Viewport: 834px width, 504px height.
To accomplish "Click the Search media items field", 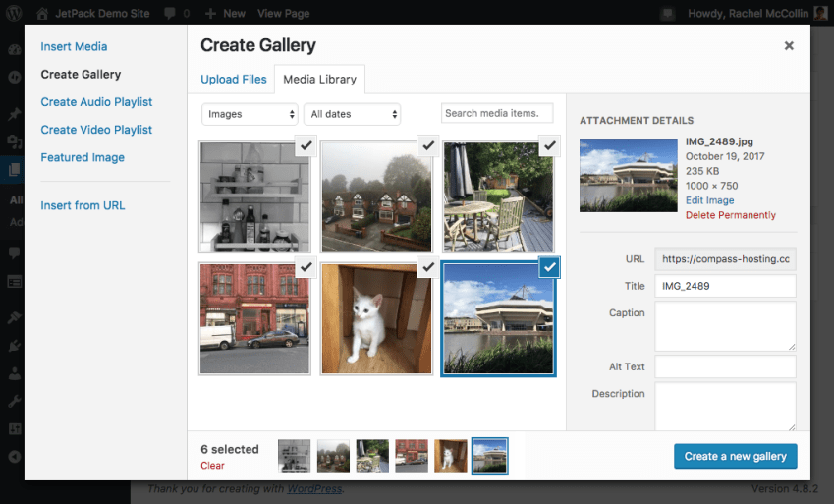I will tap(497, 114).
